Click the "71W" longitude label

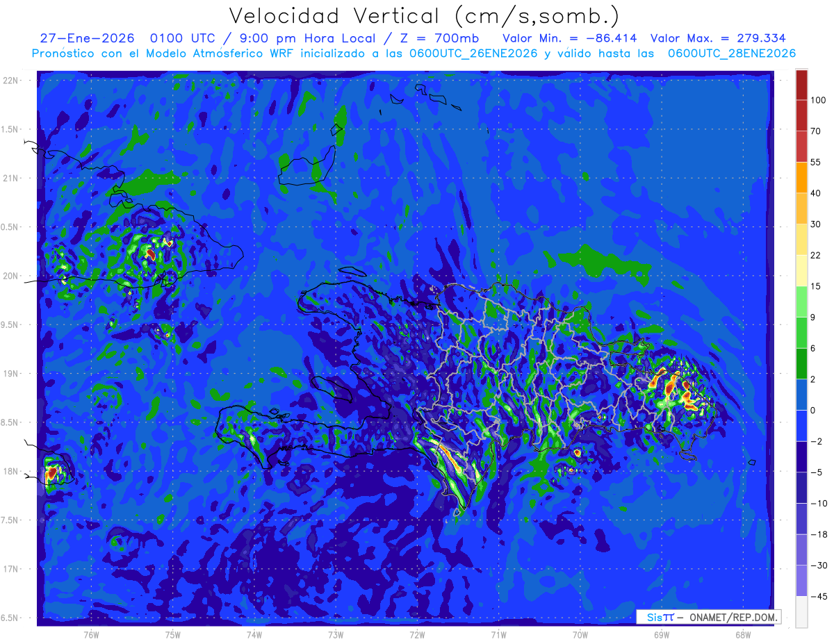(x=498, y=634)
